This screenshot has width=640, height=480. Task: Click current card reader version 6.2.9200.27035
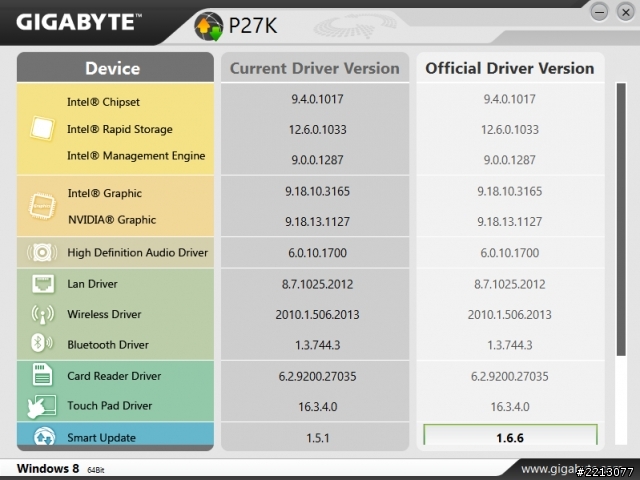tap(318, 376)
